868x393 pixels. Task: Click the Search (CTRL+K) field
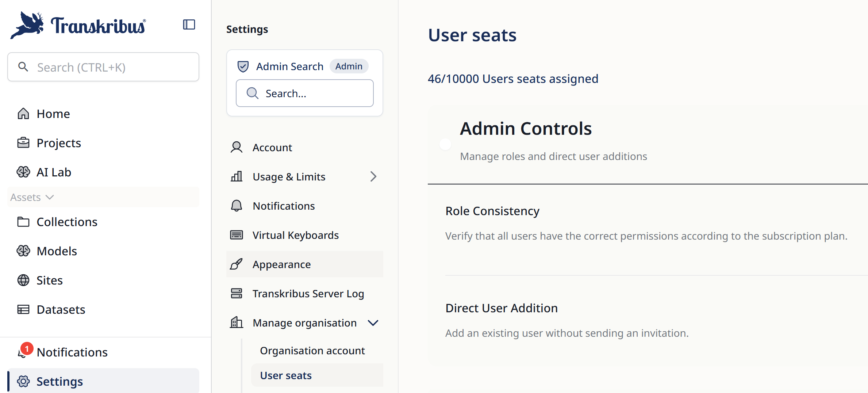point(103,67)
